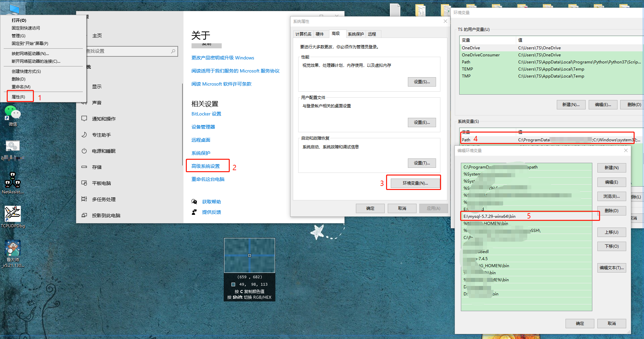Click 新建(N) in 编辑环境变量 dialog

611,168
